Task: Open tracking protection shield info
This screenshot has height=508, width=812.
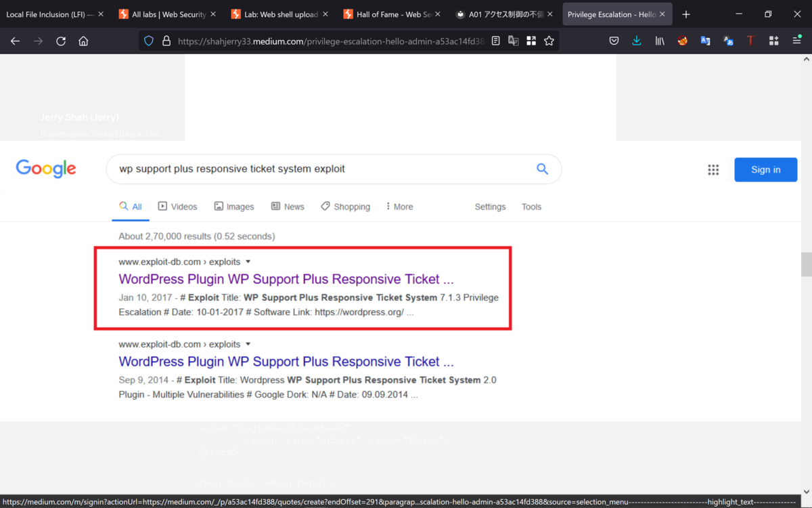Action: [x=149, y=41]
